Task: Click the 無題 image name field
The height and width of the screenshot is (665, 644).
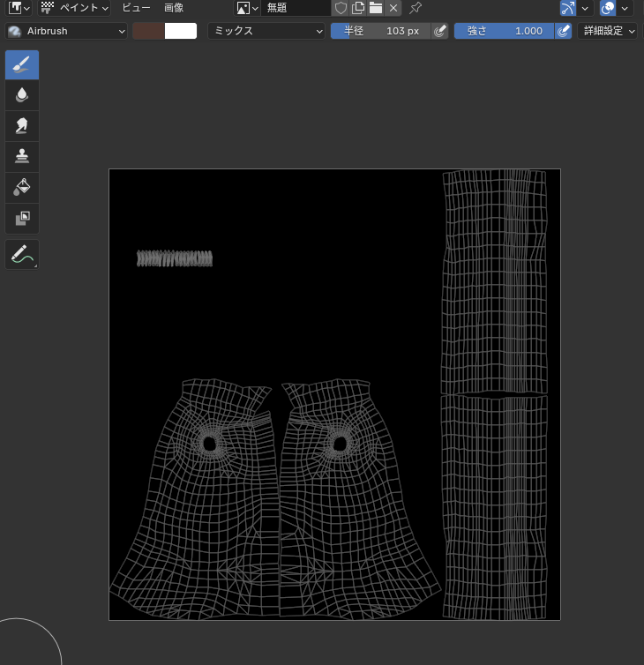Action: pyautogui.click(x=296, y=8)
